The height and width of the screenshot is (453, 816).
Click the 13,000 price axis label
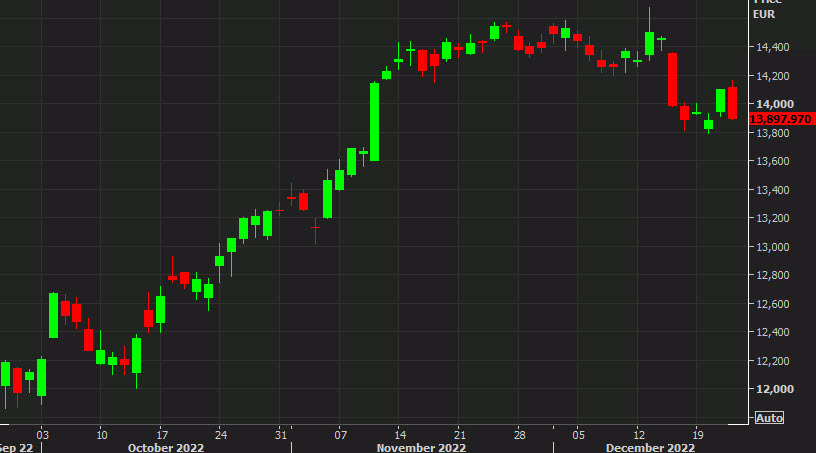[x=772, y=247]
